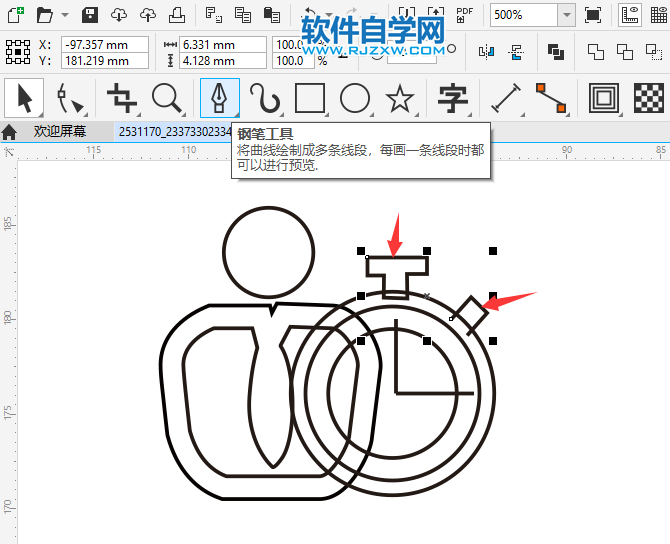Select the Transparency checkerboard tool

tap(649, 98)
